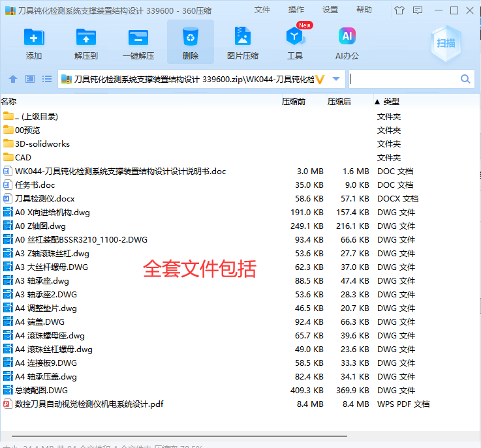Click the DOCX 文档 type cell
481x448 pixels.
point(398,198)
